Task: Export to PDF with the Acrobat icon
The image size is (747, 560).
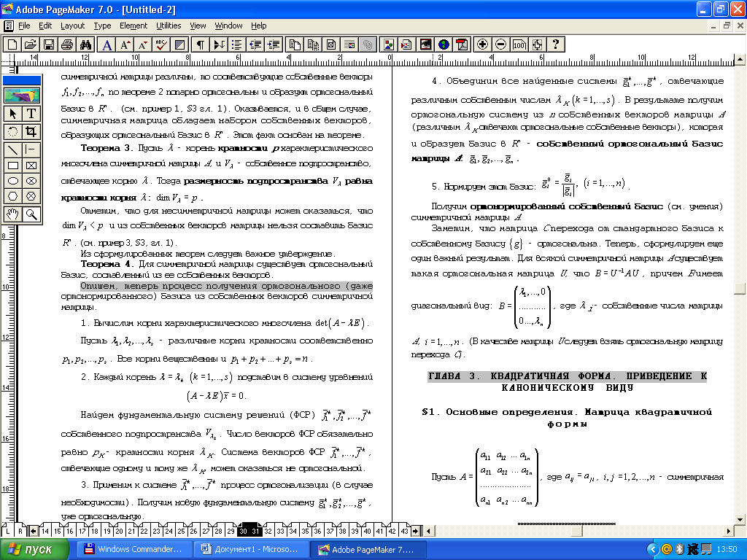Action: [462, 44]
